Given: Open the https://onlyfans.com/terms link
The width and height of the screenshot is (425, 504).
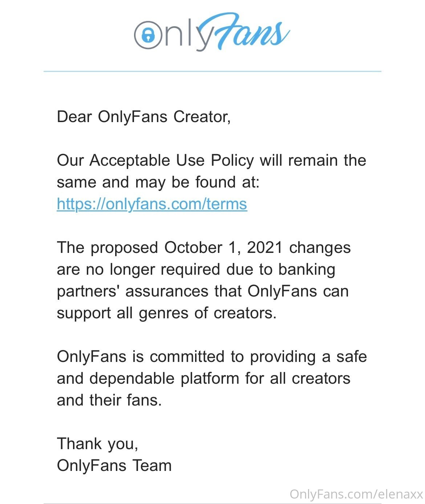Looking at the screenshot, I should point(152,204).
